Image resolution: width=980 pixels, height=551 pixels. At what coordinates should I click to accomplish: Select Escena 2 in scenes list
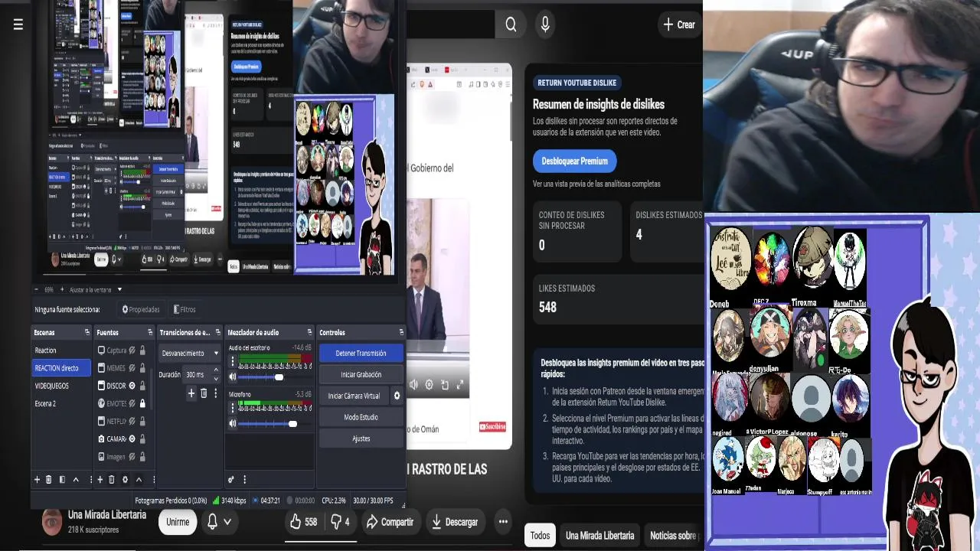pos(61,403)
